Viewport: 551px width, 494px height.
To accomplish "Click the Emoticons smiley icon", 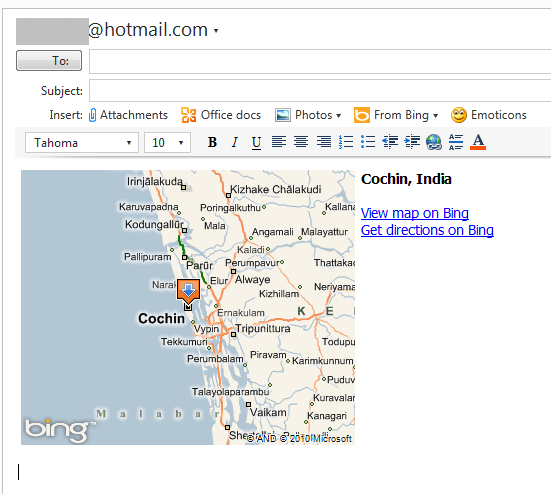I will [x=459, y=115].
